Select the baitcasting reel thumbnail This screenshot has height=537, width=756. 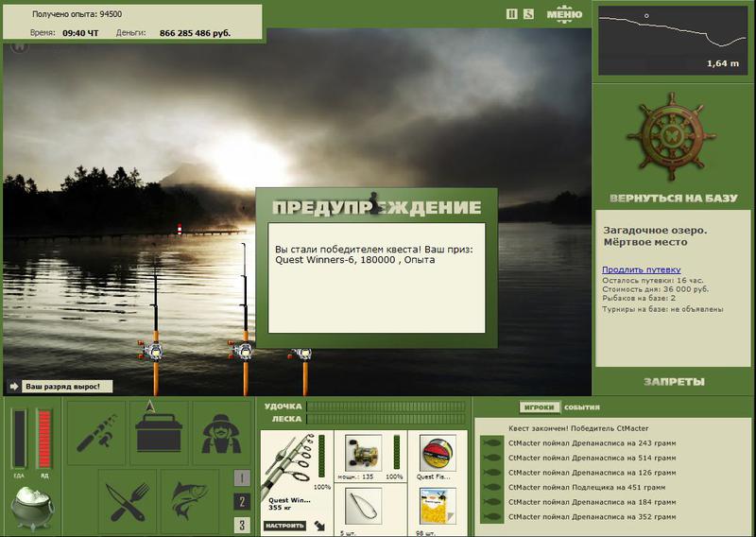(363, 453)
